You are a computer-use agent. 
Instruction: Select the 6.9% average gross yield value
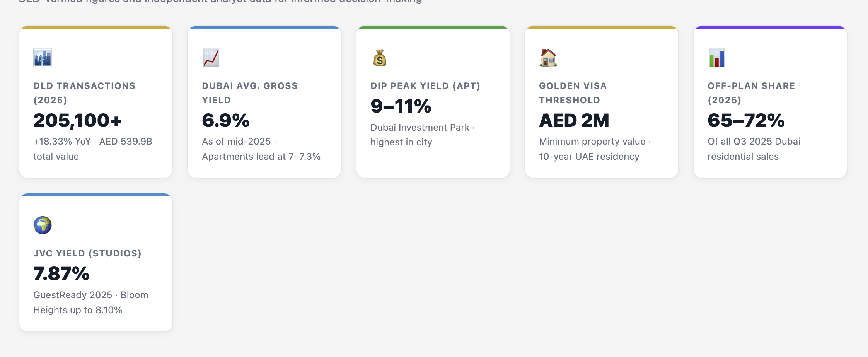226,120
